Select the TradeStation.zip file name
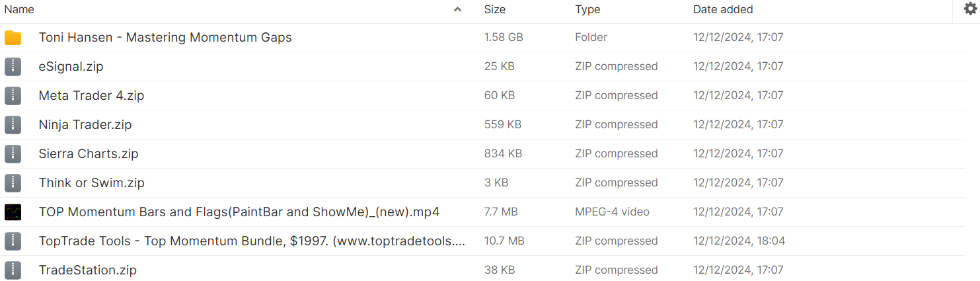Screen dimensions: 980x281 (x=88, y=270)
